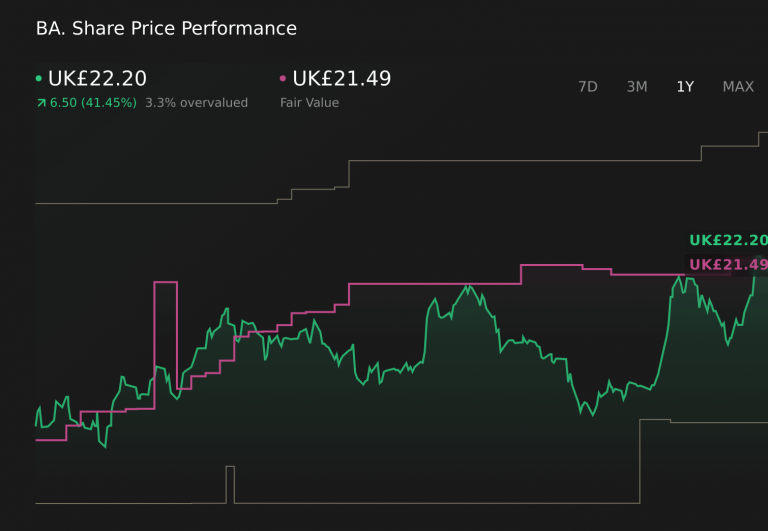Screen dimensions: 768x531
Task: Click the green UK£22.20 label on chart
Action: 728,240
